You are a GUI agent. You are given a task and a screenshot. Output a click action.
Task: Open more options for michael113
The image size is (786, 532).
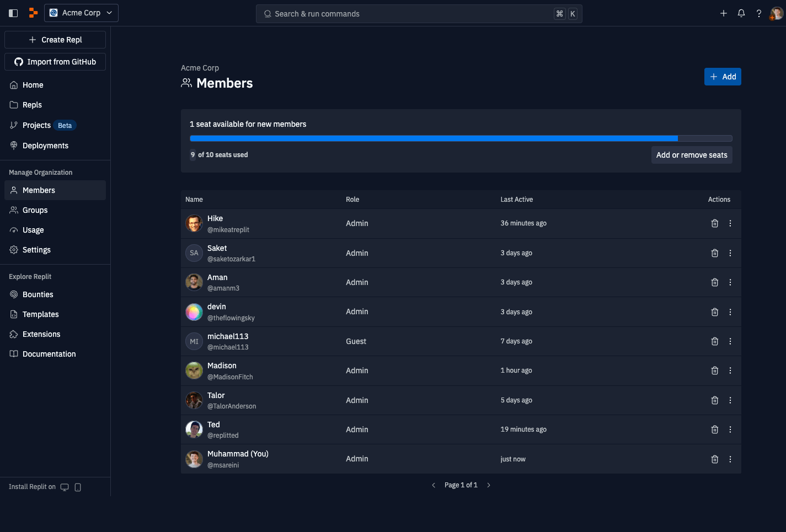click(x=730, y=341)
